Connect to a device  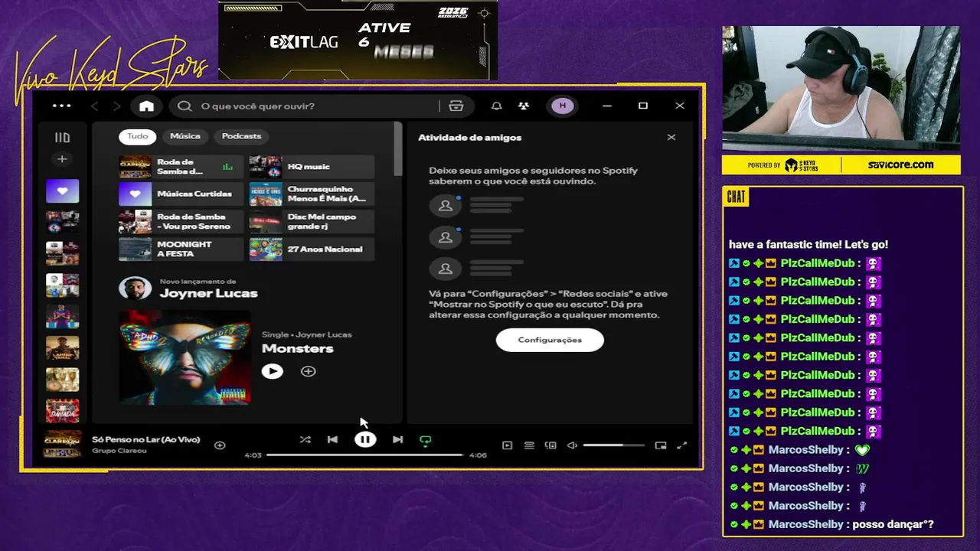[x=550, y=445]
